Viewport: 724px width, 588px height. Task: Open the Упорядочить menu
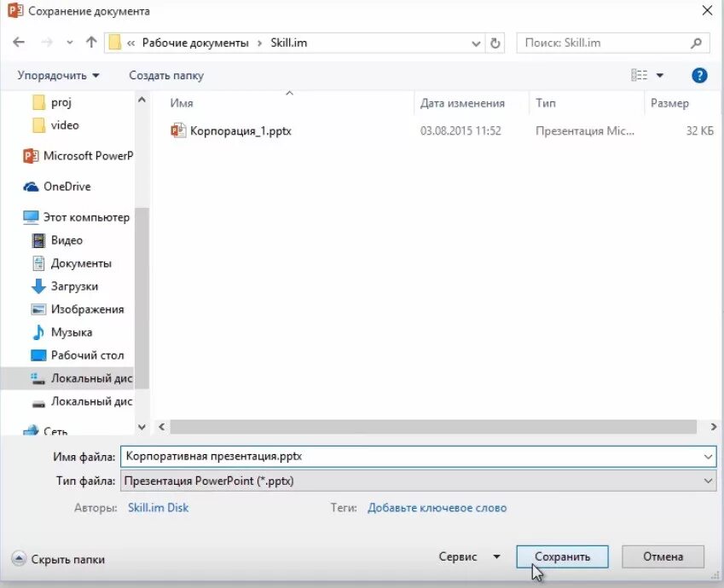pyautogui.click(x=58, y=75)
